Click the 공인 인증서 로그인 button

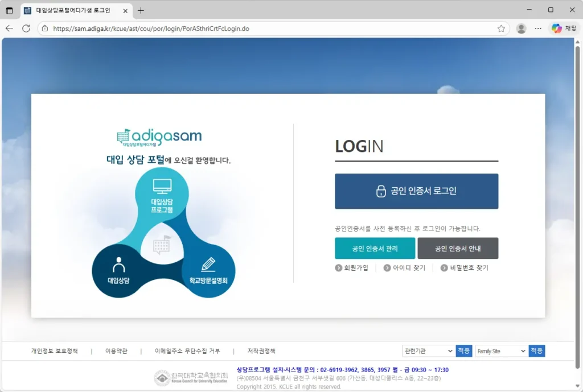point(416,191)
